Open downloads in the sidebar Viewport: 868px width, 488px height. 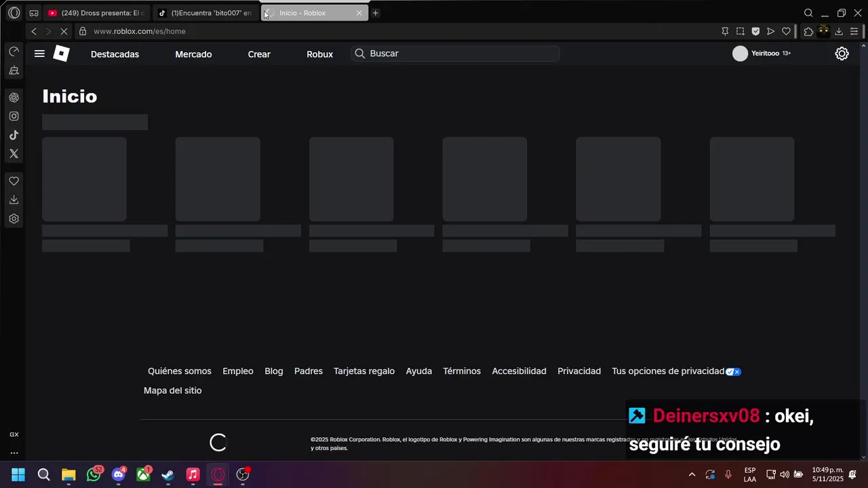click(x=14, y=200)
